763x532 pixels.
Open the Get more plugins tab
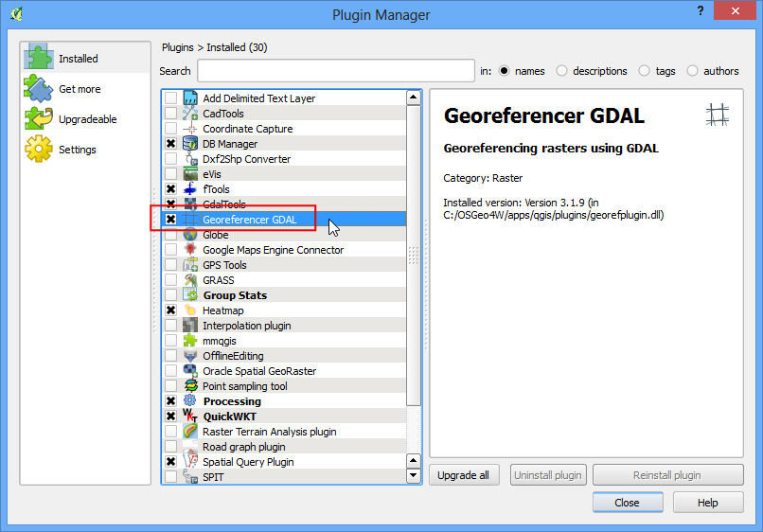point(85,89)
